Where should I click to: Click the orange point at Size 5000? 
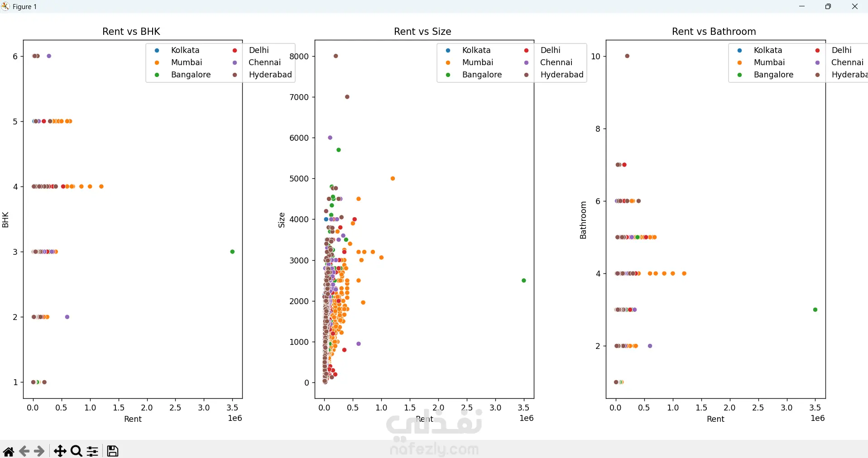pyautogui.click(x=393, y=178)
